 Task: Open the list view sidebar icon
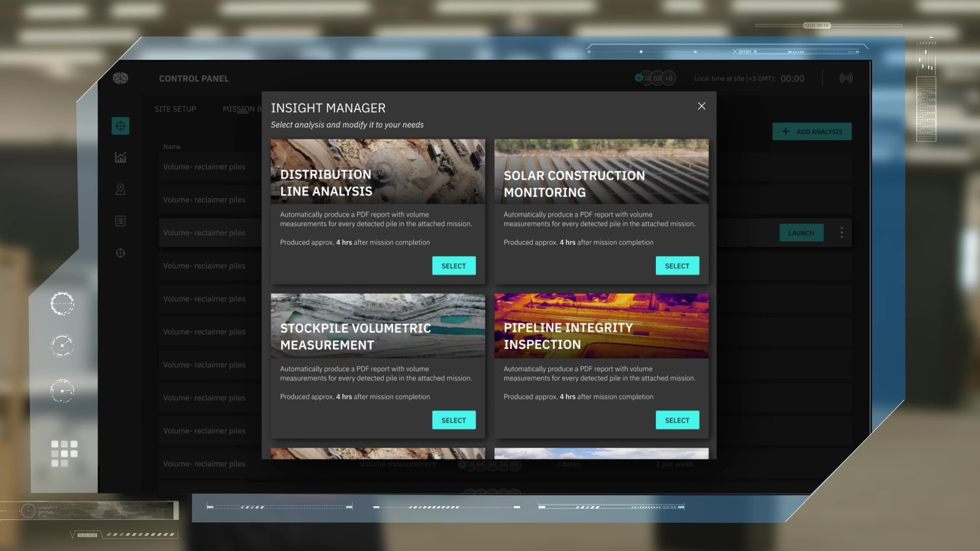120,221
